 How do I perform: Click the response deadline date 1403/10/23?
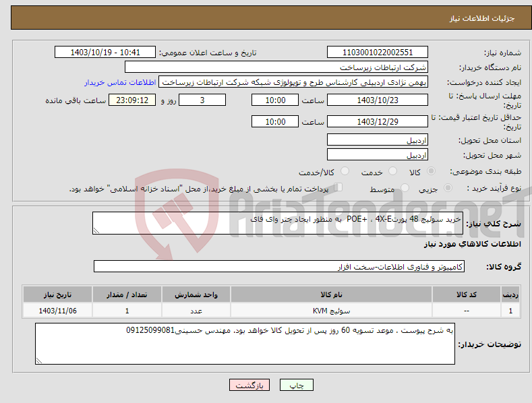point(378,100)
